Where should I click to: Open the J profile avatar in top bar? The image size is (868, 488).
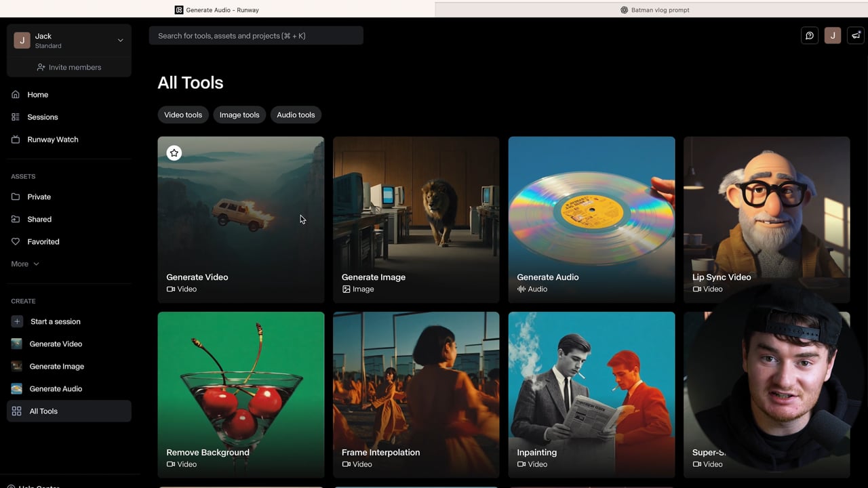pyautogui.click(x=833, y=36)
